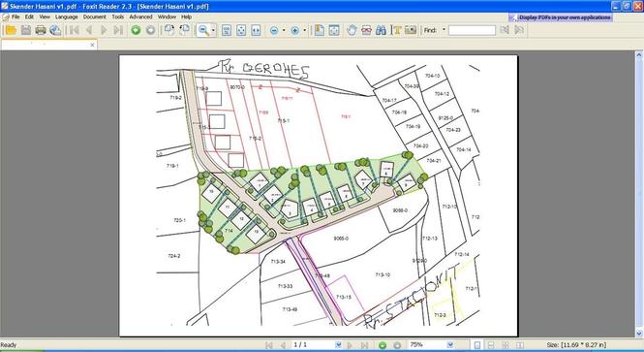Click 'Display PDFs in your own applications' banner
The image size is (644, 352).
click(560, 17)
